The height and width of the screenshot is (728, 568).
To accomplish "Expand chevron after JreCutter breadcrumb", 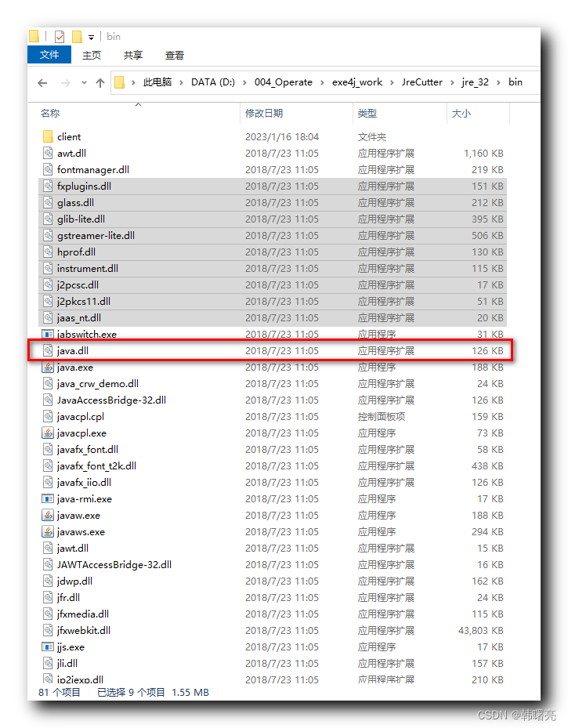I will click(x=452, y=82).
